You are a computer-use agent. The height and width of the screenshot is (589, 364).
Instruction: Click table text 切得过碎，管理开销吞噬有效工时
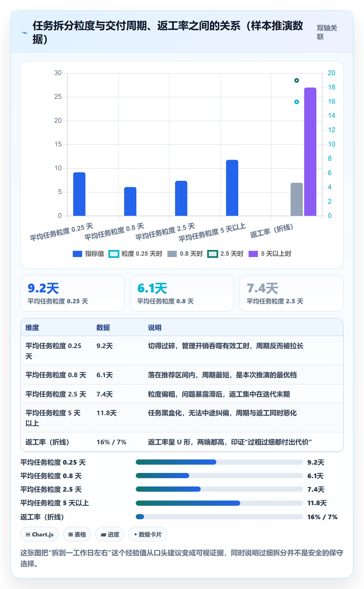(199, 346)
